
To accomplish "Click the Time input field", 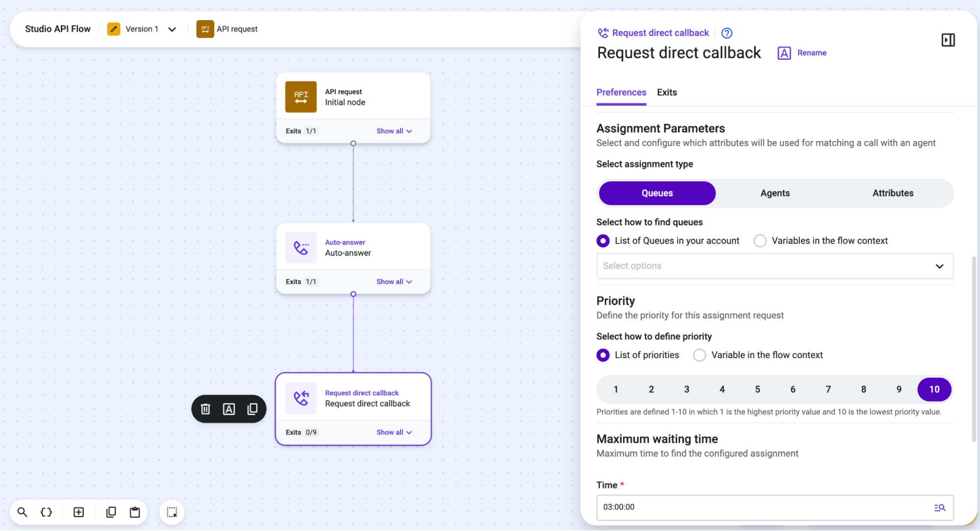I will pyautogui.click(x=775, y=507).
